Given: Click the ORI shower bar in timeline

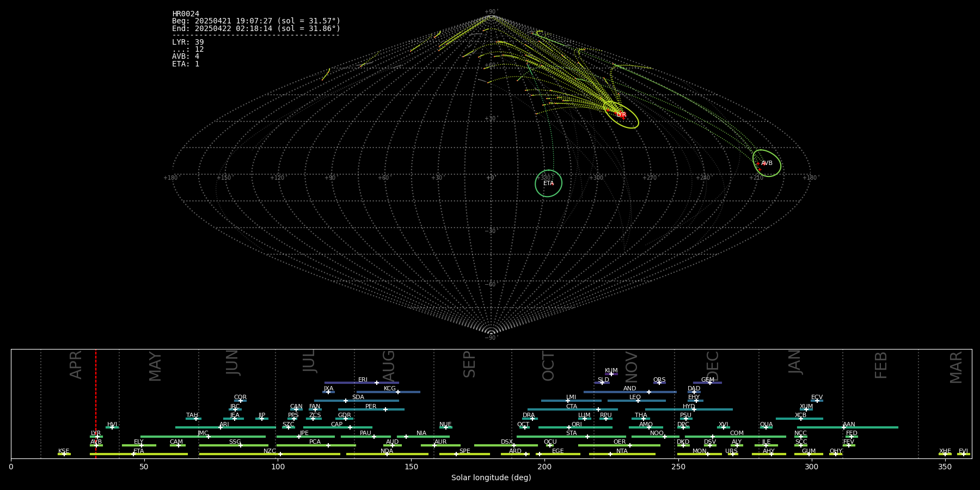Looking at the screenshot, I should point(575,427).
